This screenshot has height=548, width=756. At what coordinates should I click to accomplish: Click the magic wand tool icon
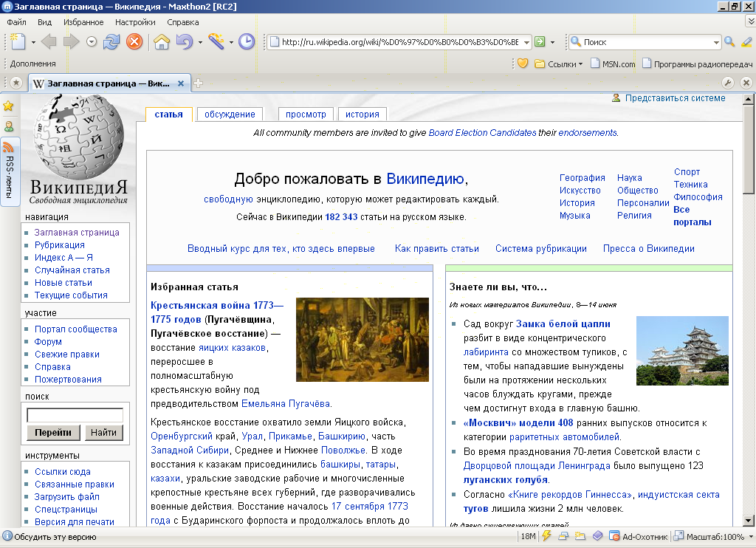tap(216, 41)
